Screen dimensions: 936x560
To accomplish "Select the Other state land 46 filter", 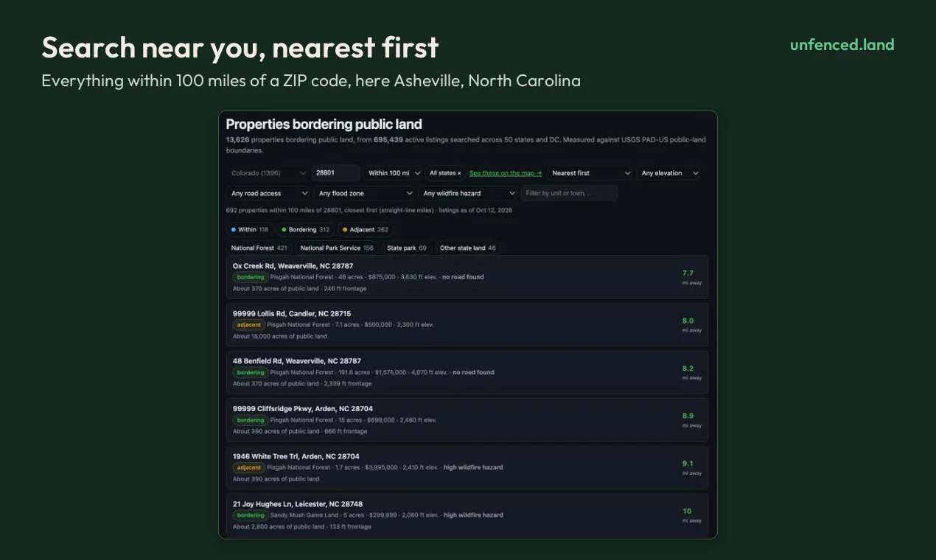I will (x=468, y=248).
